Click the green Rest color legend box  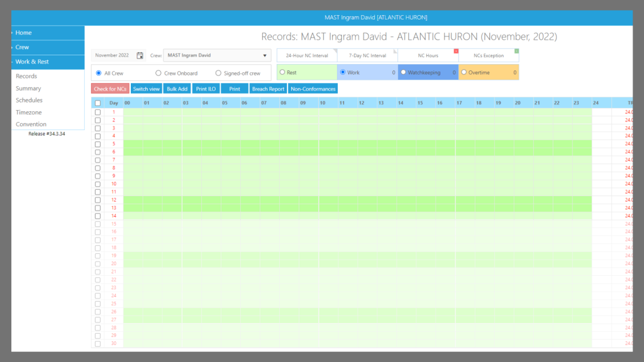click(x=307, y=72)
